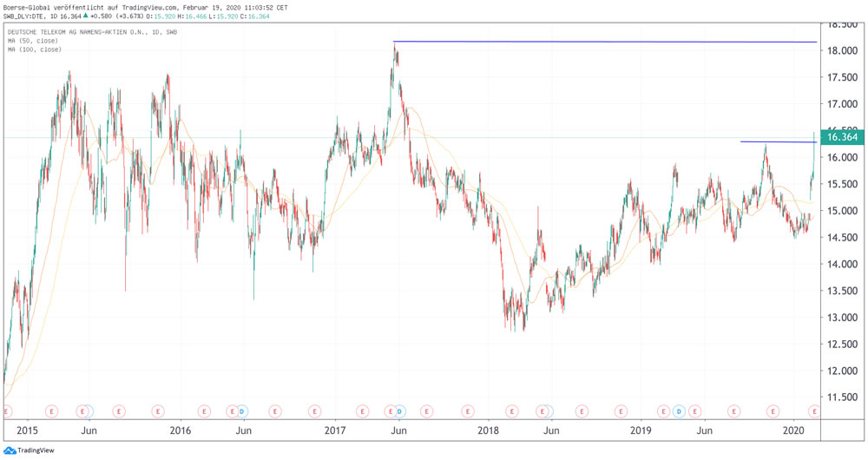Image resolution: width=868 pixels, height=460 pixels.
Task: Click the 16.000 price axis label
Action: pyautogui.click(x=842, y=158)
